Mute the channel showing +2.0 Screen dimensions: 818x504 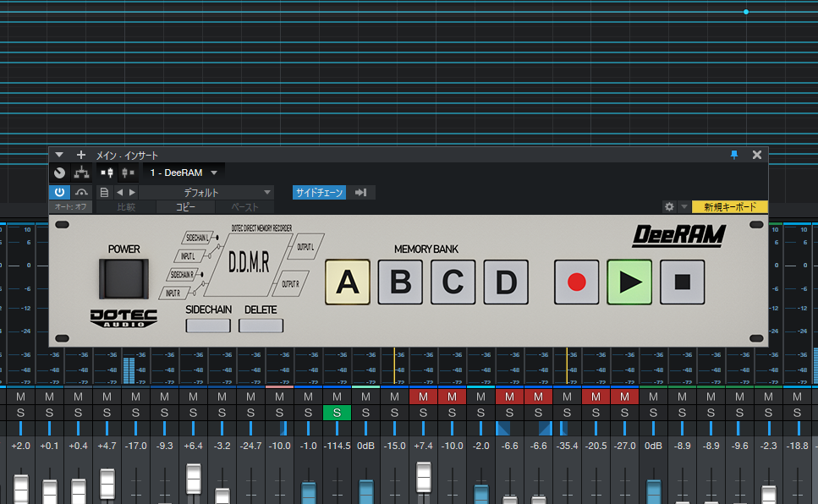coord(21,397)
